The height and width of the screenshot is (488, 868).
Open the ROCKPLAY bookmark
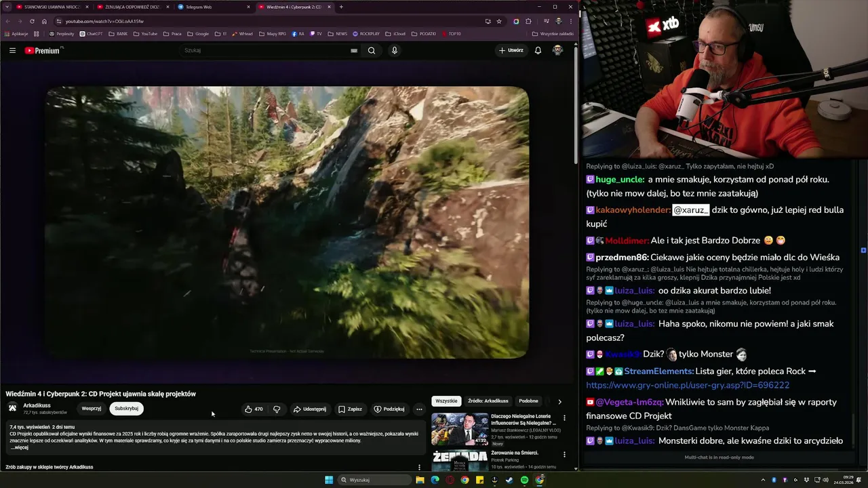tap(366, 33)
